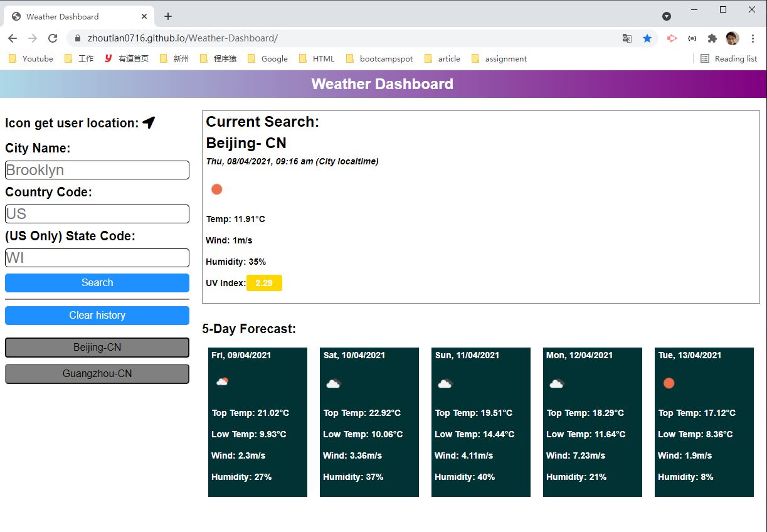
Task: Open the HTML bookmark folder
Action: coord(317,58)
